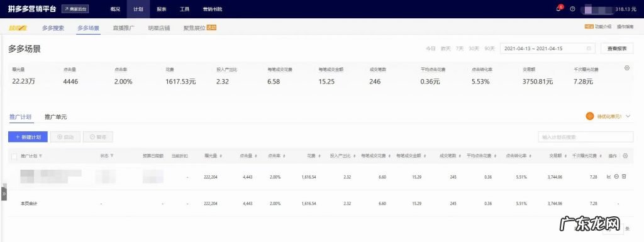This screenshot has width=644, height=242.
Task: Select 7天 date shortcut
Action: tap(459, 48)
